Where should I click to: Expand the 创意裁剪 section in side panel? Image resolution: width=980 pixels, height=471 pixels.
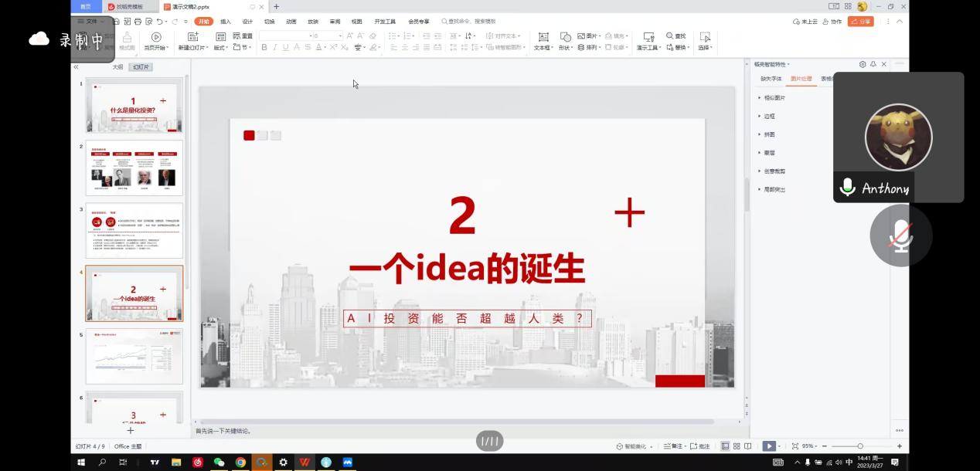click(774, 171)
